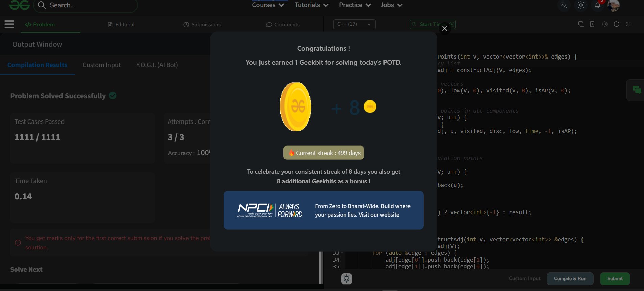Screen dimensions: 644x291
Task: Open the Tutorials dropdown
Action: 312,5
